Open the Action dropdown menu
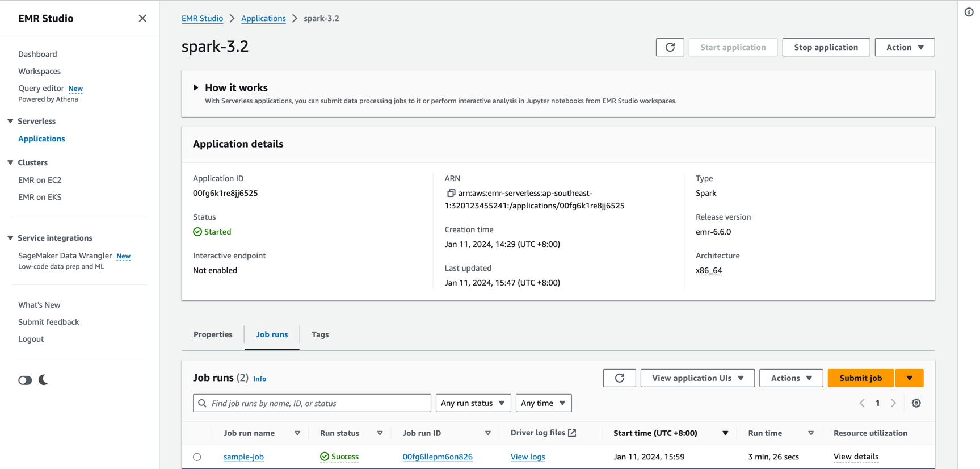Viewport: 980px width, 469px height. click(905, 47)
